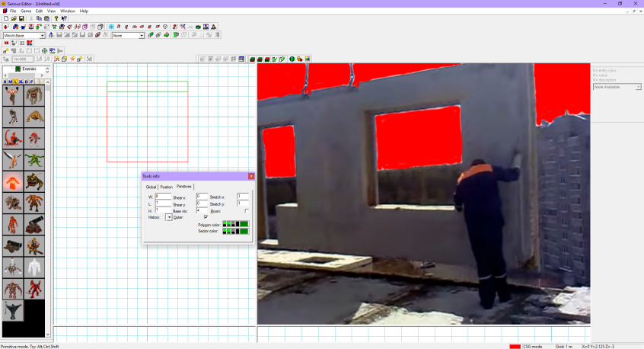This screenshot has width=644, height=349.
Task: Click the cone-shaped icon at toolbar row end
Action: click(x=214, y=27)
